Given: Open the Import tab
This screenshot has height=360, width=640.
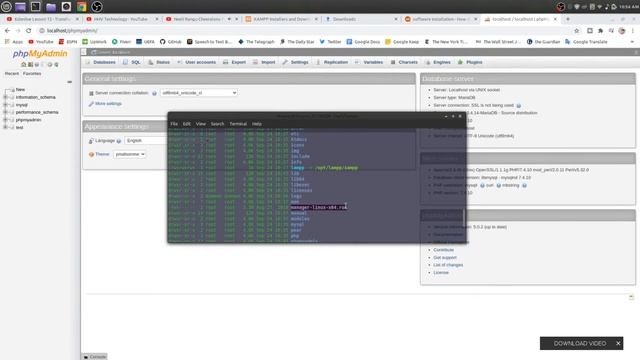Looking at the screenshot, I should tap(264, 62).
